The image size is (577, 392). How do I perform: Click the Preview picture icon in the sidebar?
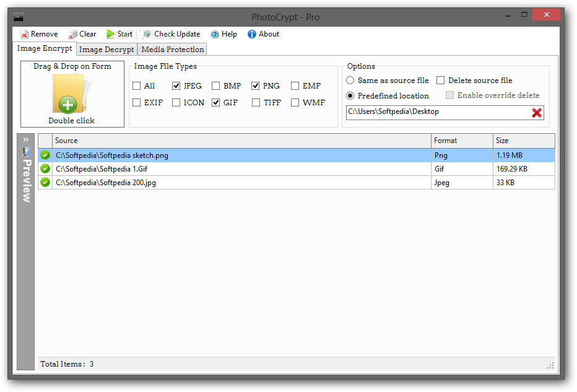(26, 151)
